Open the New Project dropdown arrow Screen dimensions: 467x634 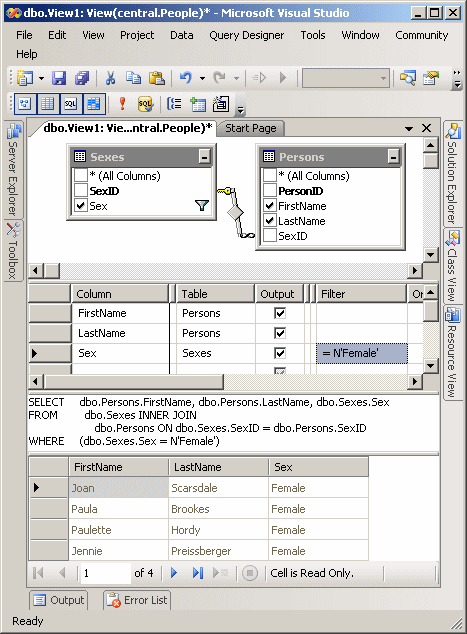point(41,78)
